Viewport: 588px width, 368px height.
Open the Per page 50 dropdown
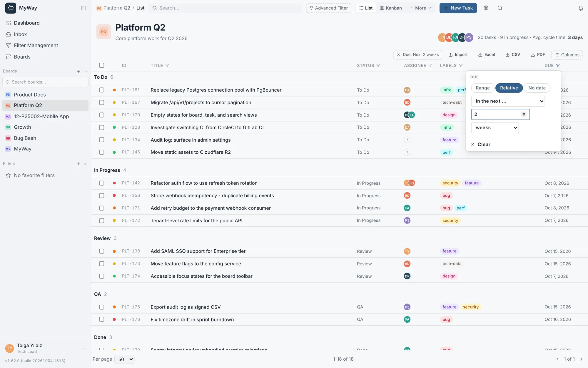(x=124, y=359)
